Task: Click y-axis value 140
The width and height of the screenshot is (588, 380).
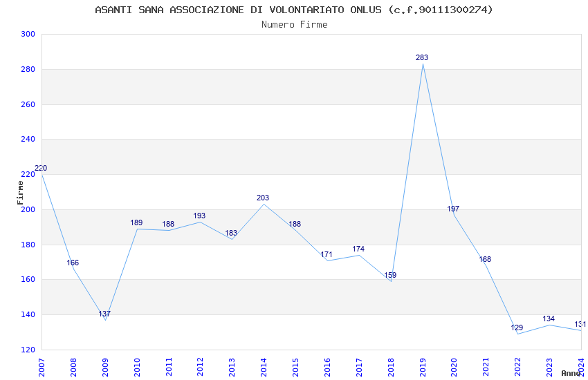Action: 28,315
